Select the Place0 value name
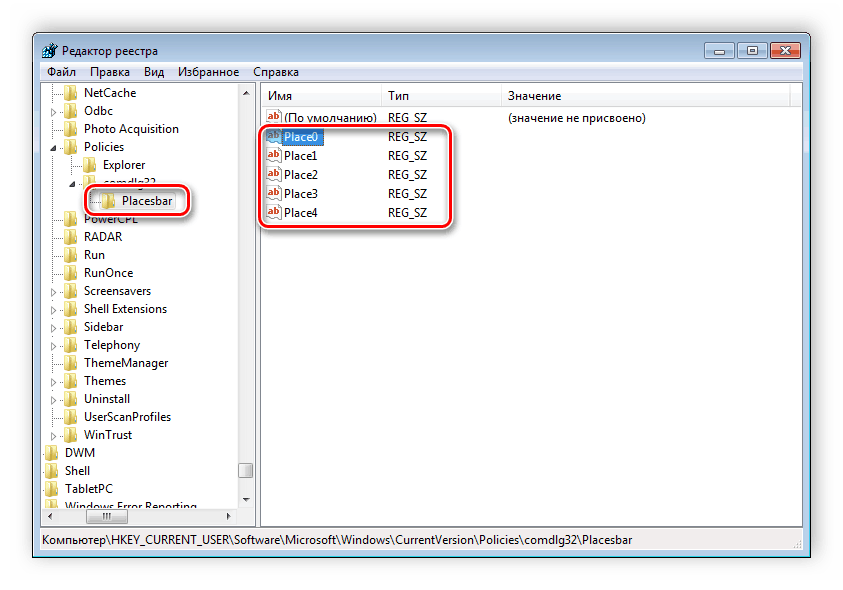This screenshot has width=843, height=590. click(x=301, y=137)
